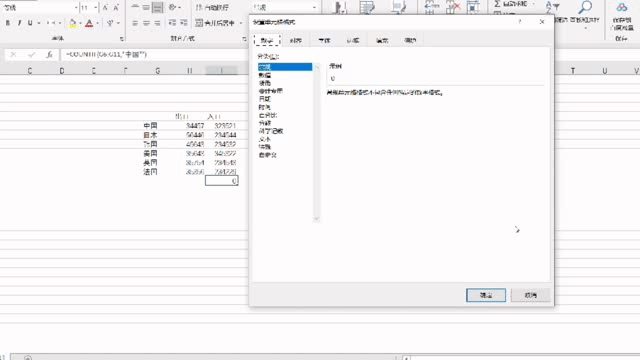
Task: Apply the red font color A
Action: pos(89,23)
